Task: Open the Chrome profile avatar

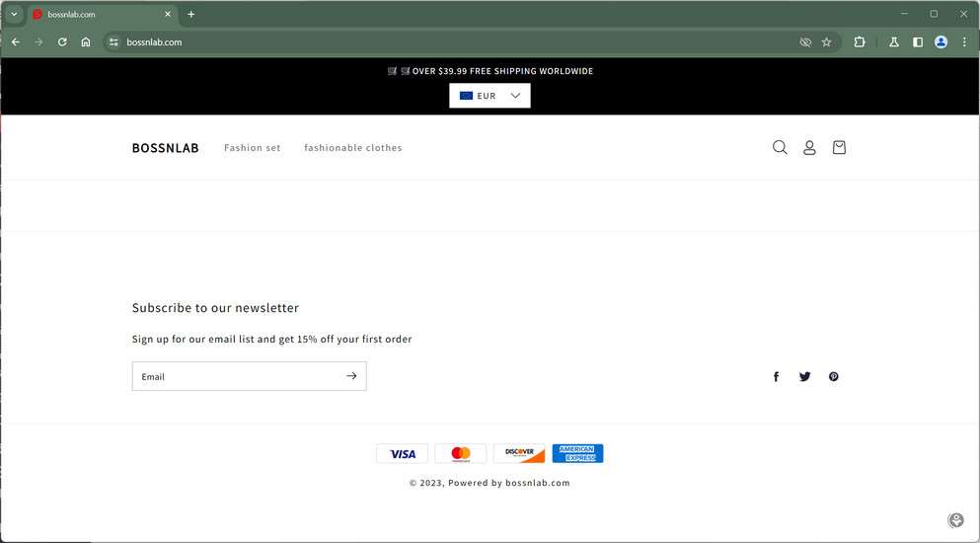Action: pos(941,41)
